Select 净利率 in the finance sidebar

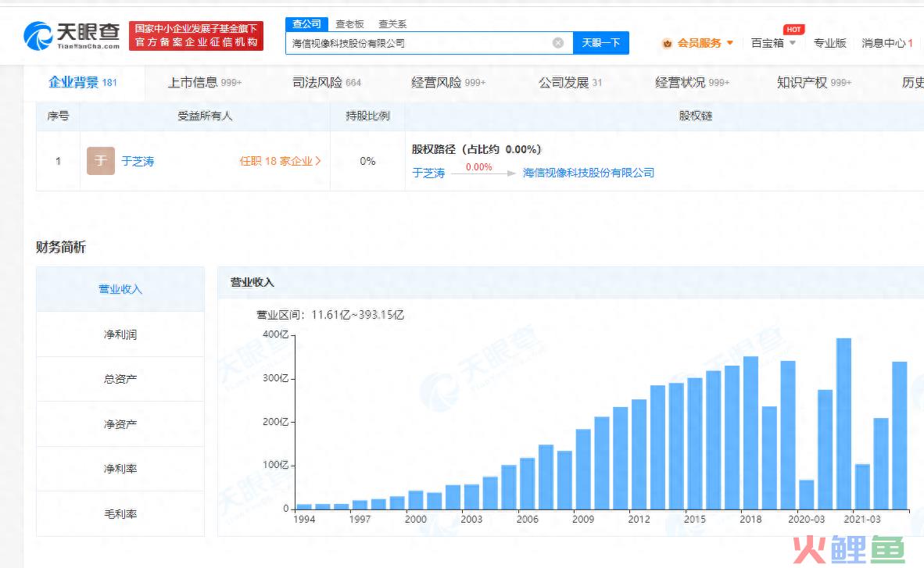click(120, 469)
